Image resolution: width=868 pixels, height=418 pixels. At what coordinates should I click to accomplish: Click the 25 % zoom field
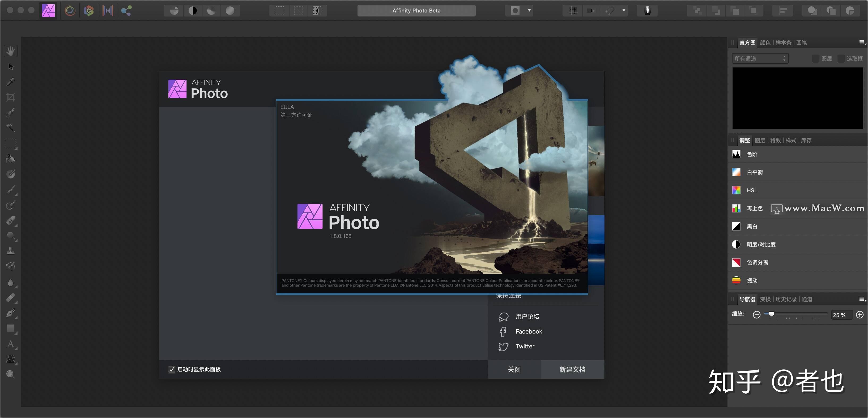pyautogui.click(x=841, y=315)
